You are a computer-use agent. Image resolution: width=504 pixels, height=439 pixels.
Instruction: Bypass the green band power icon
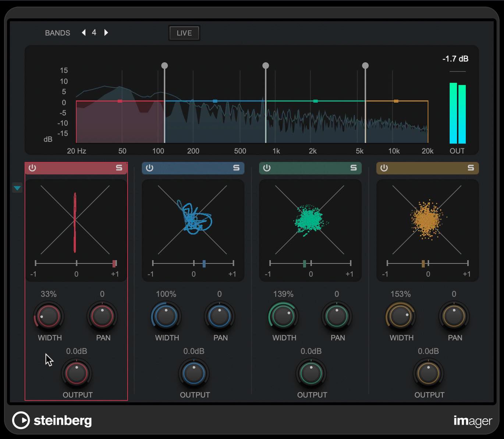267,168
